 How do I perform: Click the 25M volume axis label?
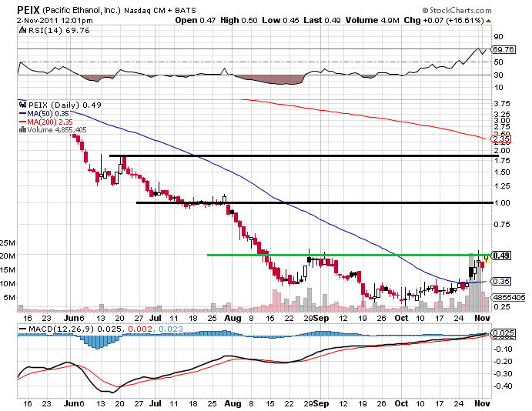click(x=8, y=242)
